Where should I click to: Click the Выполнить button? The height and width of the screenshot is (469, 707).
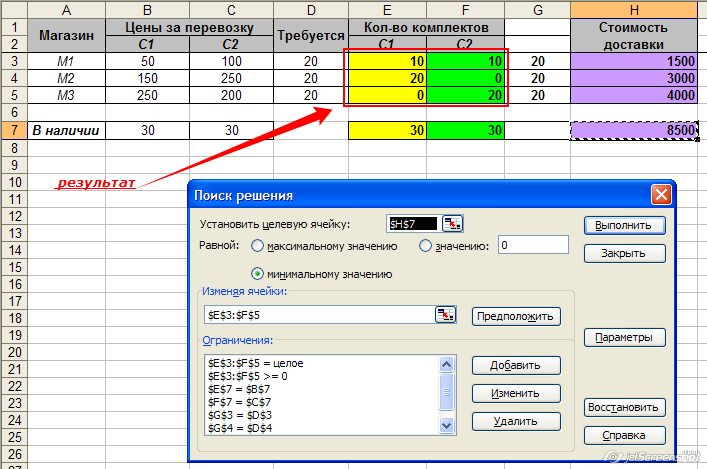tap(624, 225)
